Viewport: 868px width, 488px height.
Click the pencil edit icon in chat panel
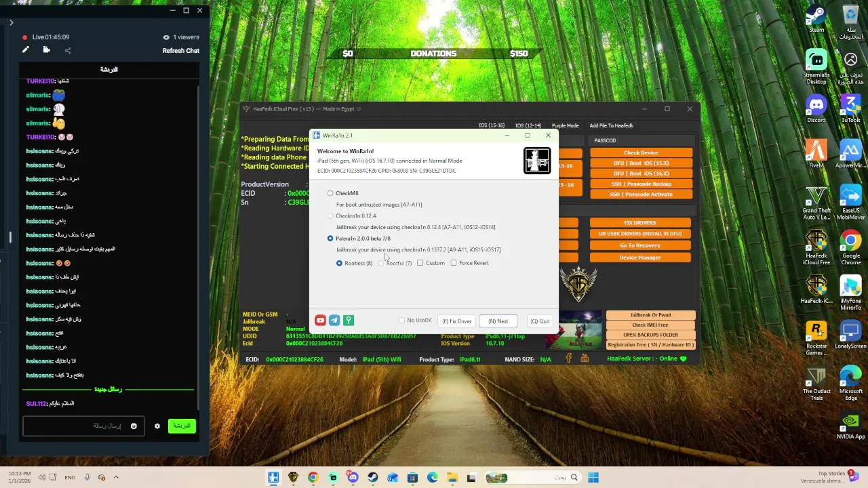pos(26,49)
